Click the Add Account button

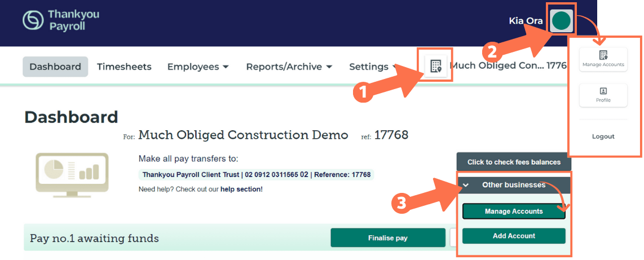click(514, 236)
